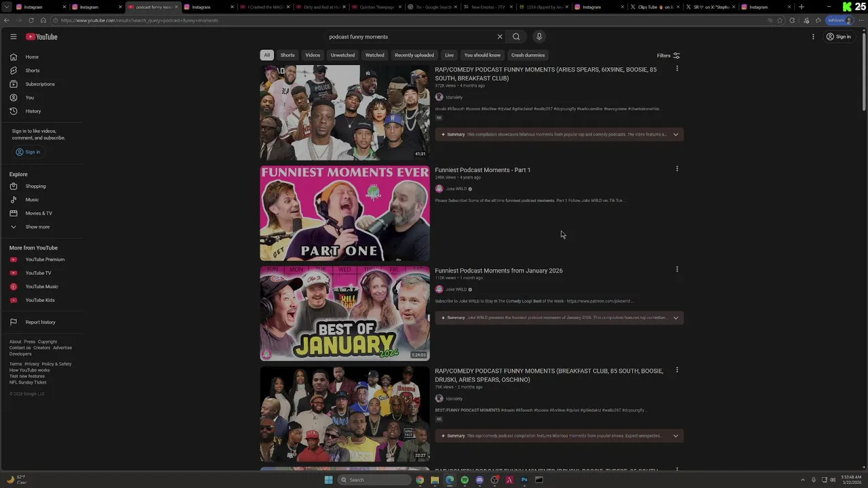Play the Best of January thumbnail video
The height and width of the screenshot is (488, 868).
(344, 314)
